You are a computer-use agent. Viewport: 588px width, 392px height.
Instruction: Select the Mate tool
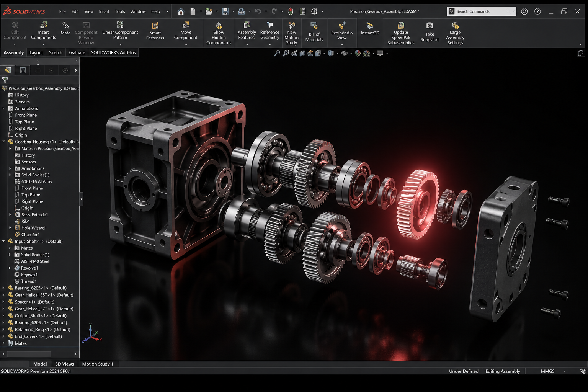65,29
